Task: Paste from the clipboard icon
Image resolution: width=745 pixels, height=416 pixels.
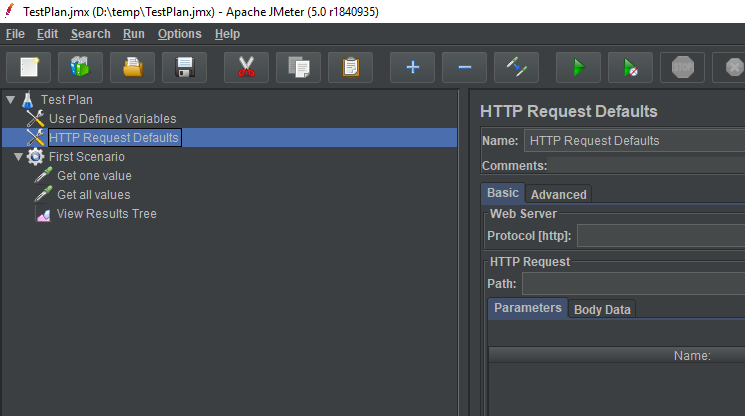Action: [x=350, y=67]
